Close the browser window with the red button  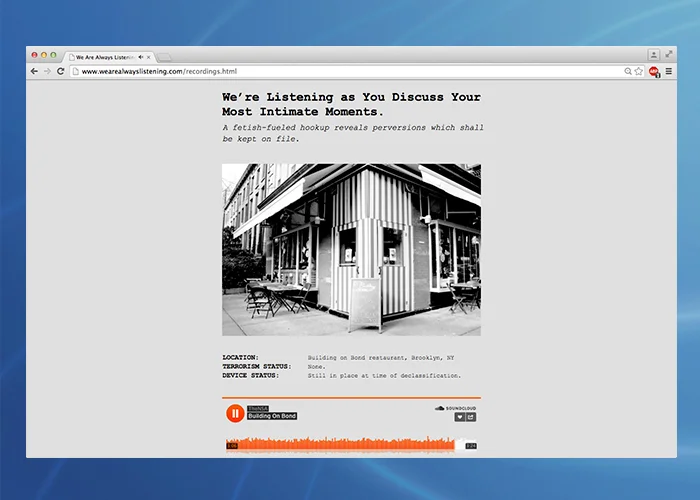click(x=34, y=55)
